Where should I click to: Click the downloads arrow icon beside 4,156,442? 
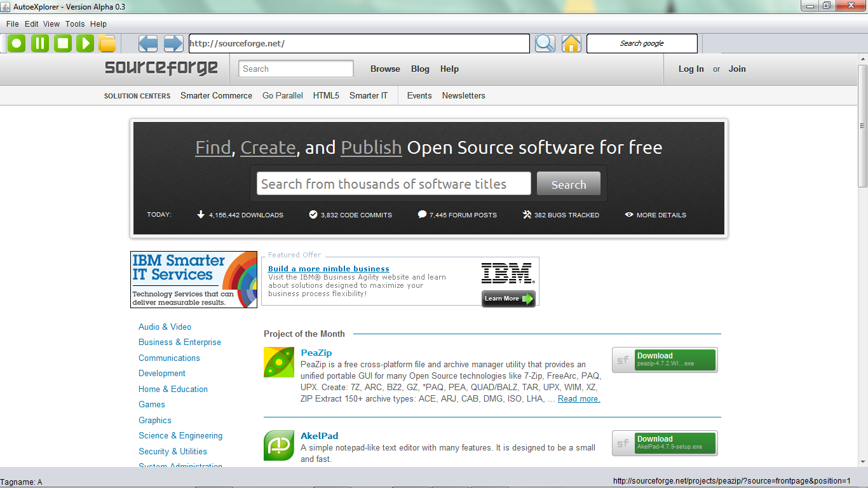pyautogui.click(x=200, y=214)
